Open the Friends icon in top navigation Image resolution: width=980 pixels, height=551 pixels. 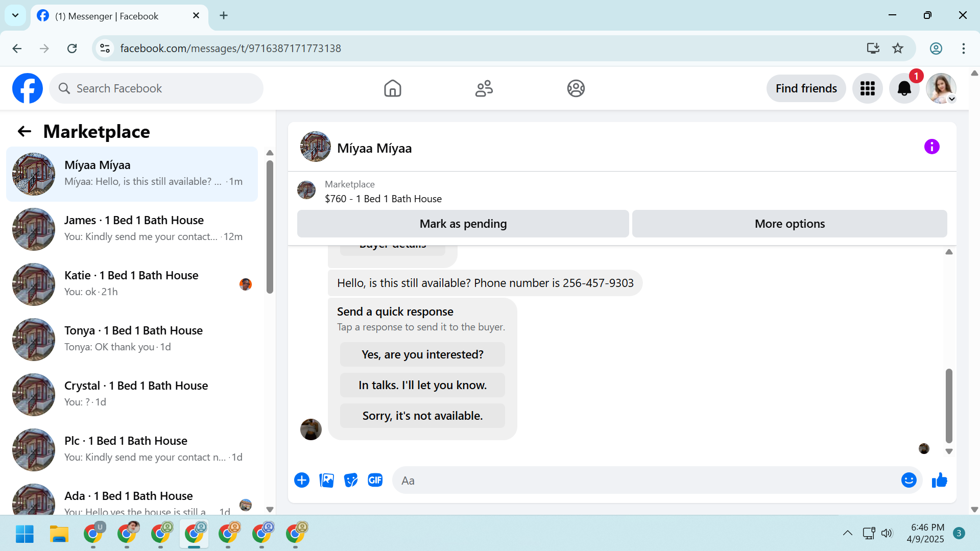(484, 88)
